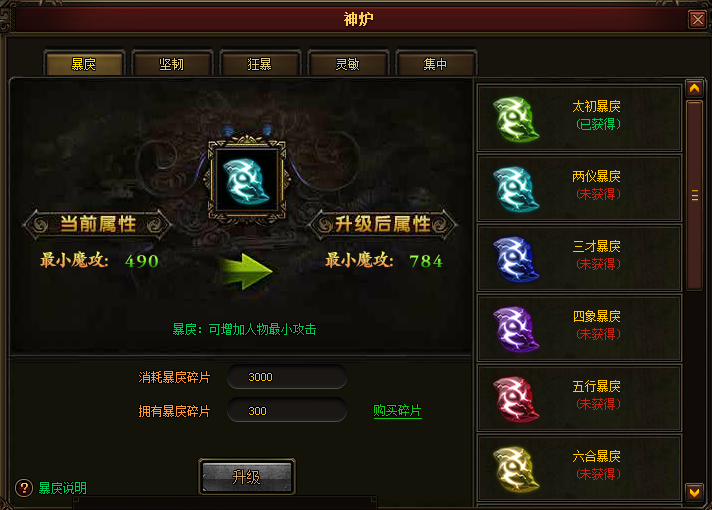712x510 pixels.
Task: Select the green 太初暴戾 gem icon
Action: (x=516, y=119)
